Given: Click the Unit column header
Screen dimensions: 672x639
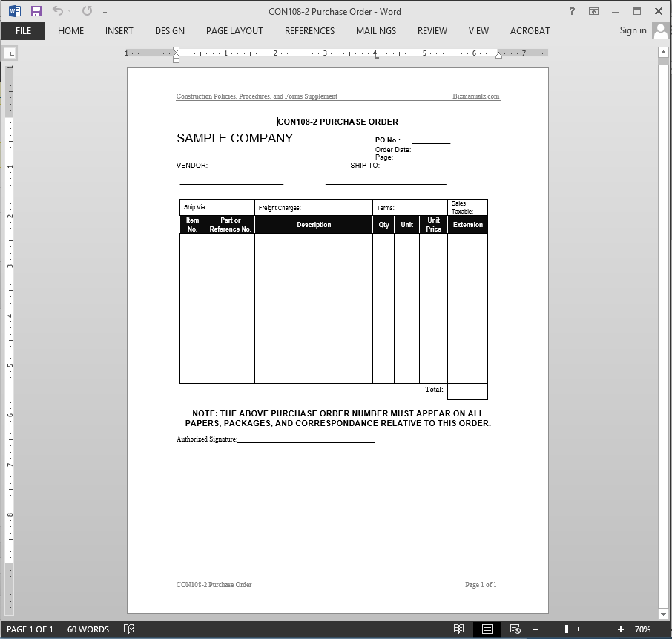Looking at the screenshot, I should [406, 225].
